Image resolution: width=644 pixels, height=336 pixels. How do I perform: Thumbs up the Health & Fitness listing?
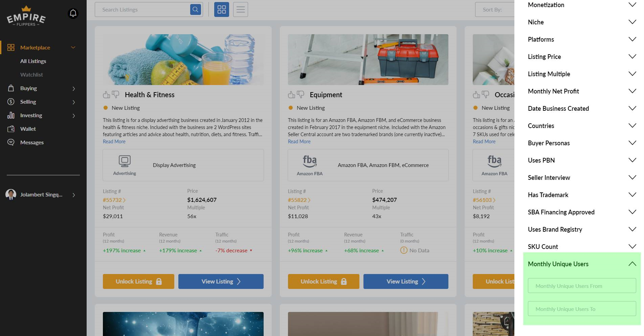[x=107, y=94]
